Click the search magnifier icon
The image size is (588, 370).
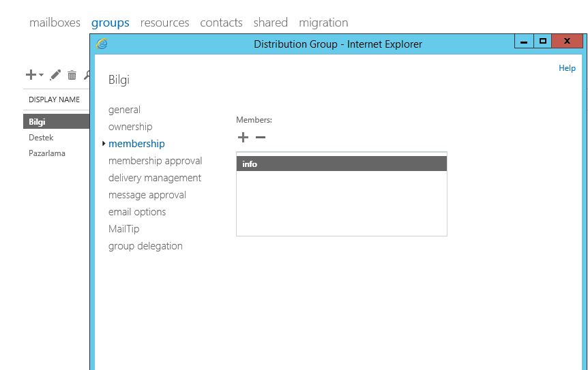(87, 75)
